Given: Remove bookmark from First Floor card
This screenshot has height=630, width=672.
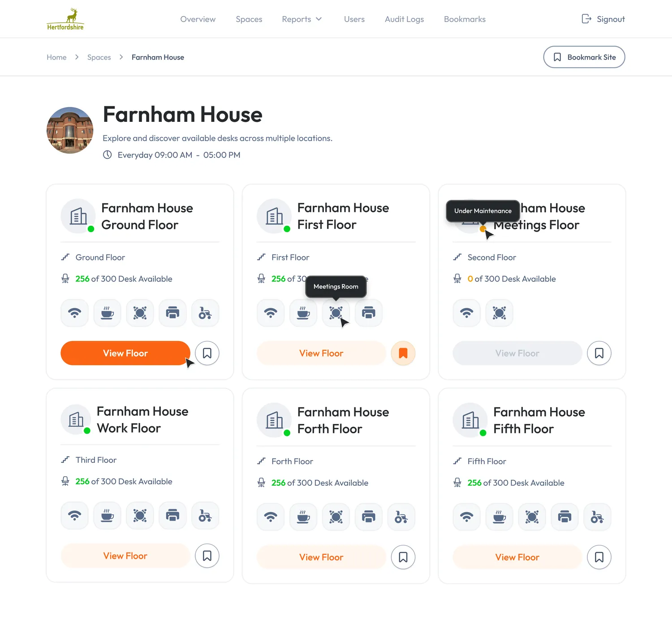Looking at the screenshot, I should tap(403, 353).
